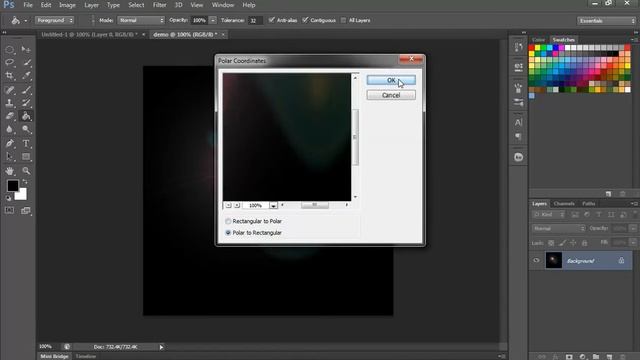The width and height of the screenshot is (640, 360).
Task: Toggle lock transparent pixels
Action: click(551, 243)
